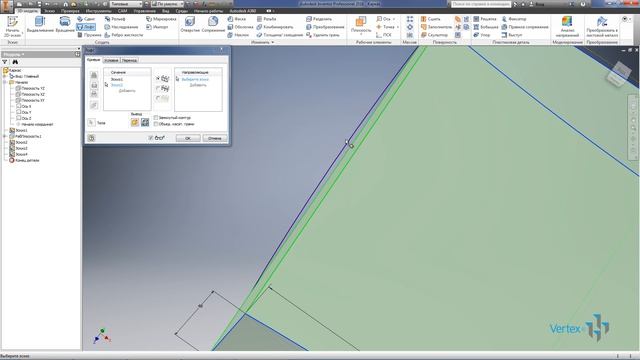Choose surface output in Loft dialog
This screenshot has height=360, width=640.
145,122
